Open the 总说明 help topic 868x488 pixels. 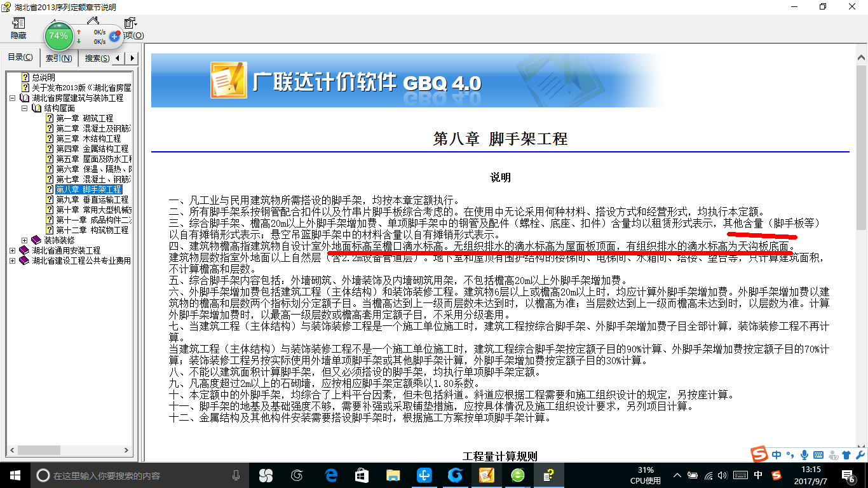pyautogui.click(x=44, y=78)
